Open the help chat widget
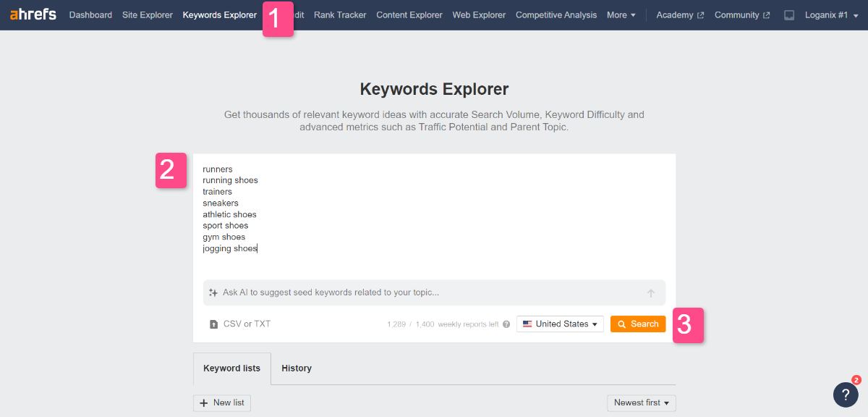The height and width of the screenshot is (417, 868). coord(846,394)
